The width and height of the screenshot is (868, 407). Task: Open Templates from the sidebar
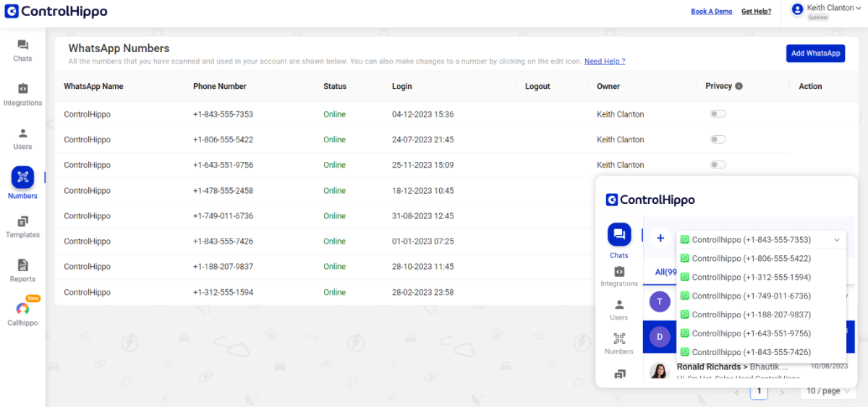pos(22,226)
